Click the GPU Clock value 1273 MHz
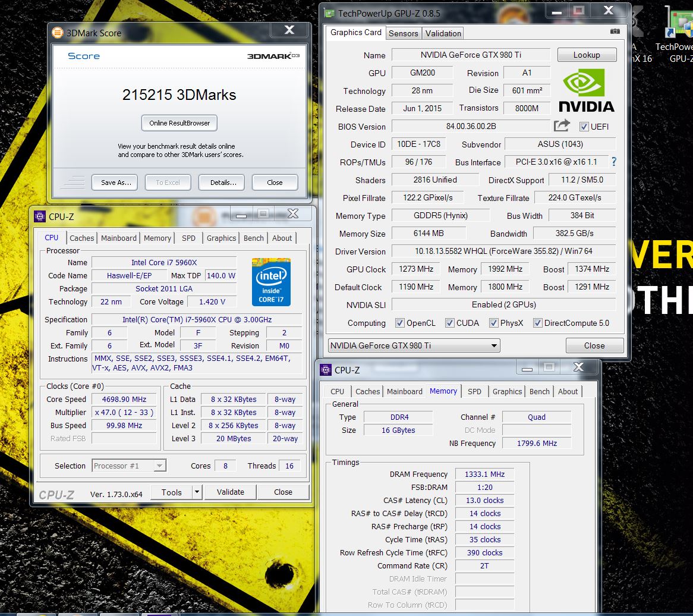Screen dimensions: 693x616 coord(416,269)
